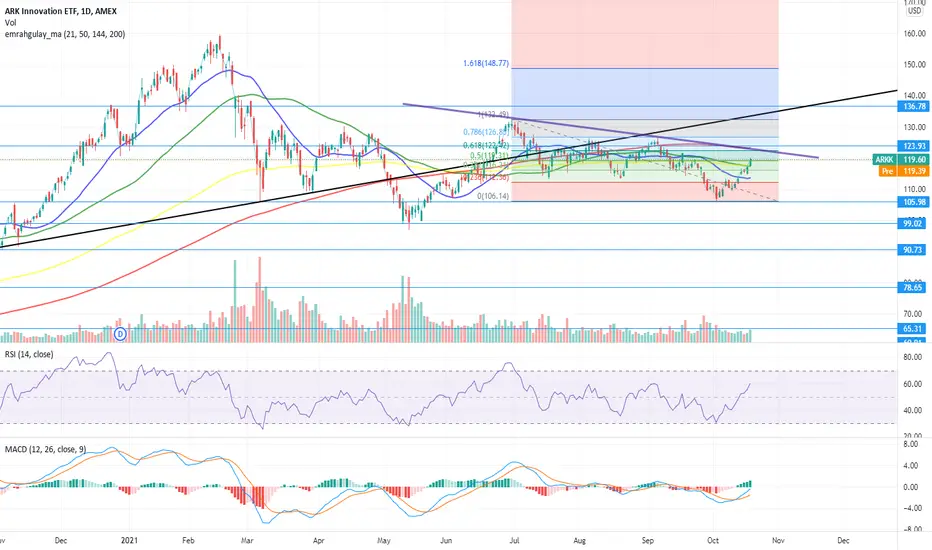The width and height of the screenshot is (932, 550).
Task: Click the Pre 119.39 pre-market label
Action: pyautogui.click(x=904, y=171)
